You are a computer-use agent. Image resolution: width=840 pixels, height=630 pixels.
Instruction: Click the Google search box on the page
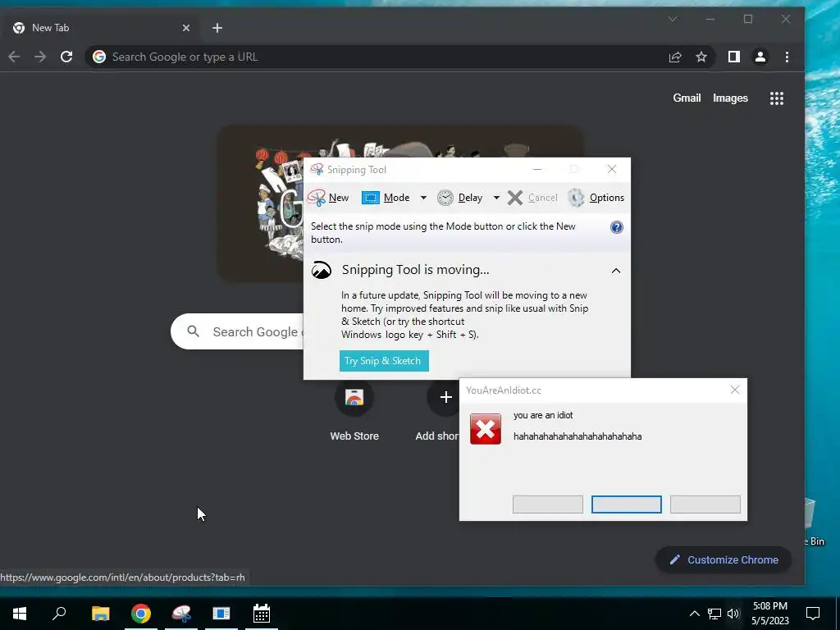pyautogui.click(x=237, y=331)
